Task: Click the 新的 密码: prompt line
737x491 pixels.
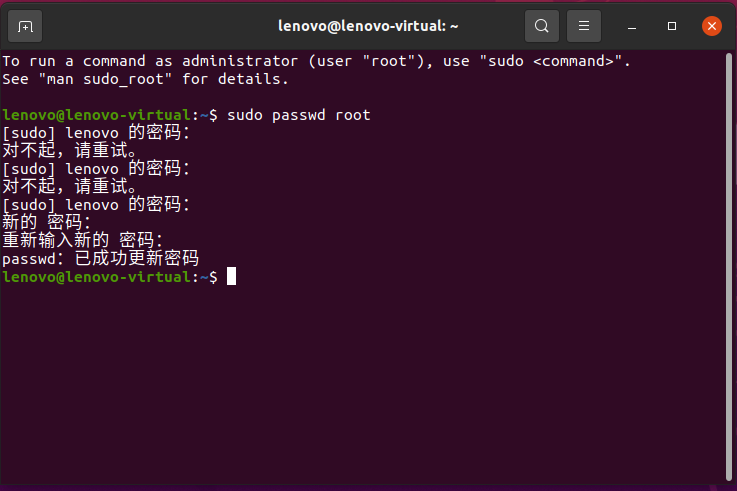Action: pos(47,222)
